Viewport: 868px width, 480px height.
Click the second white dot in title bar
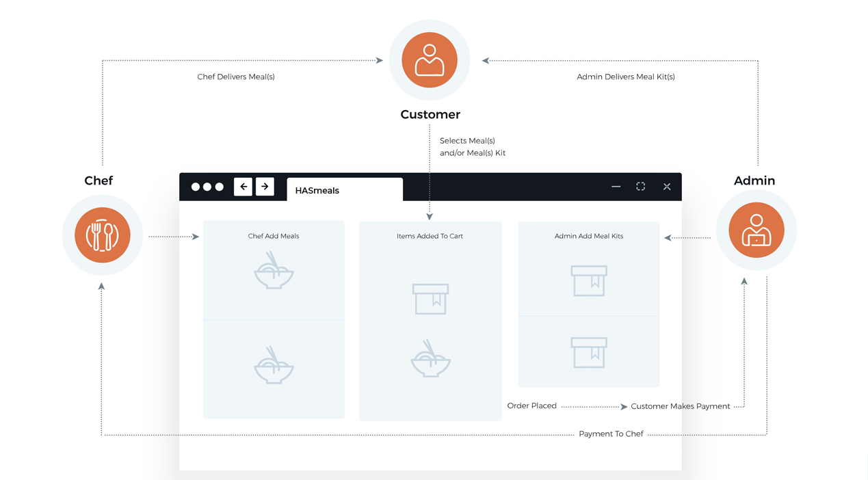(207, 187)
